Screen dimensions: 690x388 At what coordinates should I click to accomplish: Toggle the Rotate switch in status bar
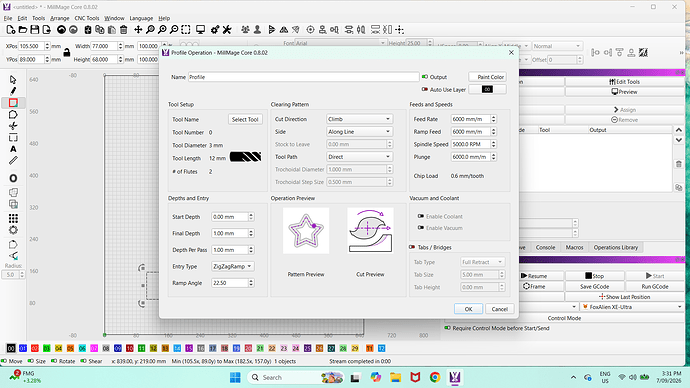54,361
